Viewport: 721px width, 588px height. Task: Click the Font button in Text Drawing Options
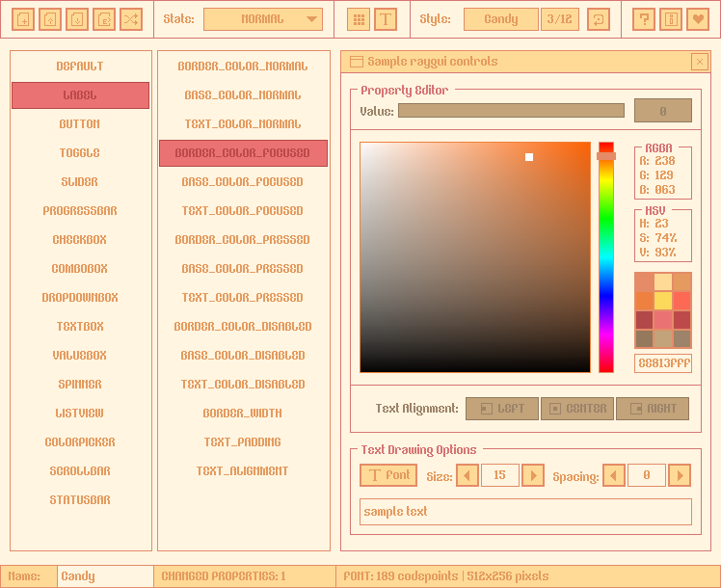(388, 475)
